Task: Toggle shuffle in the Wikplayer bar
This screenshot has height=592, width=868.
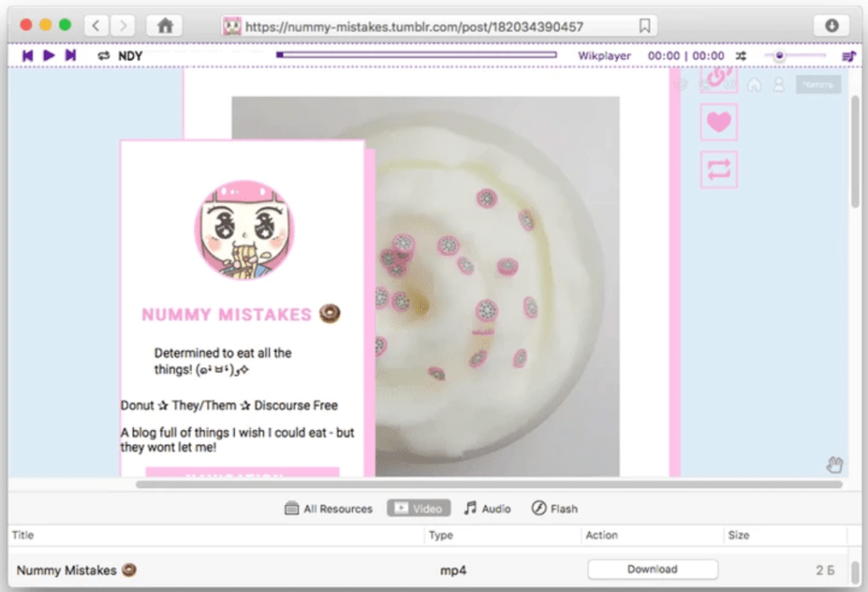Action: pos(741,56)
